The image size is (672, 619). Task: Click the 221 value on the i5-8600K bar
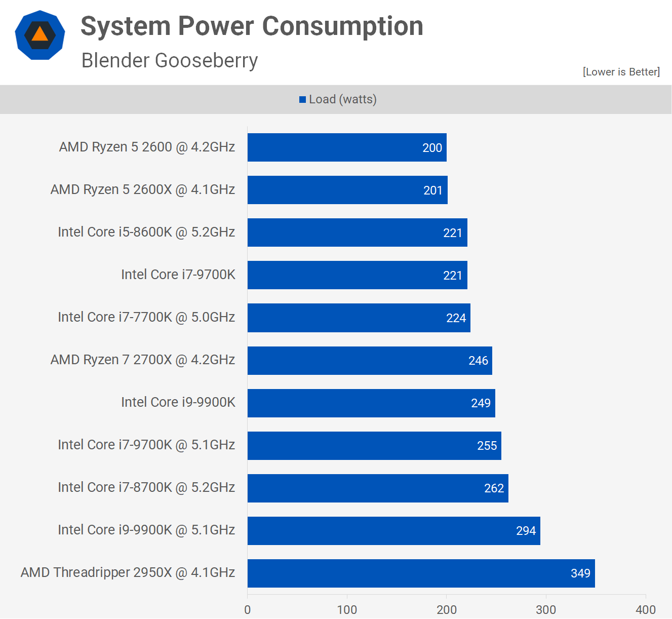453,233
